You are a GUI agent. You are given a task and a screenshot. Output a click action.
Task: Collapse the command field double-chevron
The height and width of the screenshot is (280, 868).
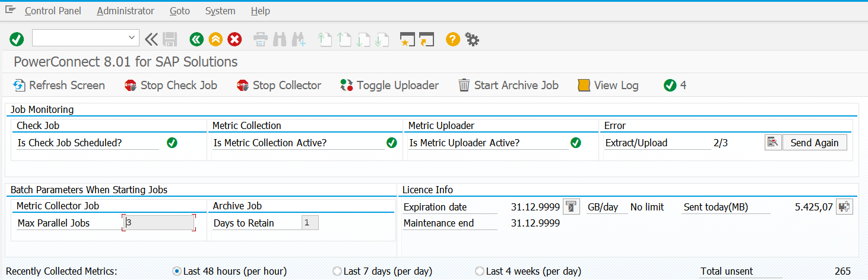(151, 40)
